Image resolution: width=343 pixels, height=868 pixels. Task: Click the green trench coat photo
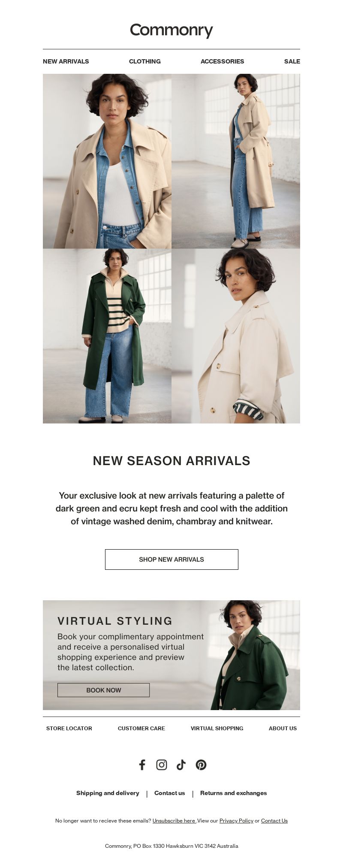[x=107, y=336]
